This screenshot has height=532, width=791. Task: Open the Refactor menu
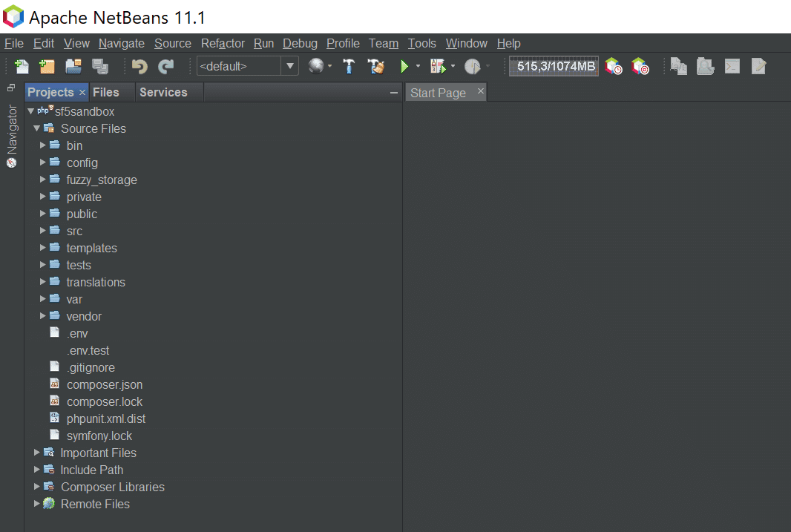(x=223, y=43)
